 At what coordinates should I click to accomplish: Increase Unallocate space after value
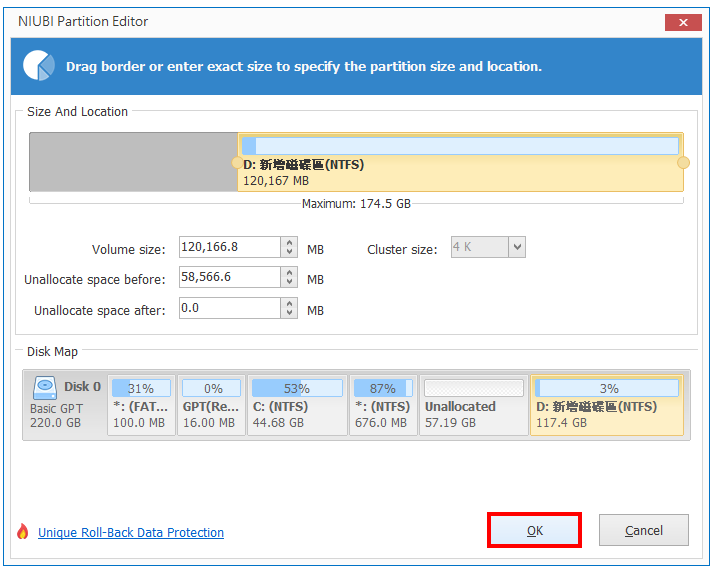tap(289, 303)
